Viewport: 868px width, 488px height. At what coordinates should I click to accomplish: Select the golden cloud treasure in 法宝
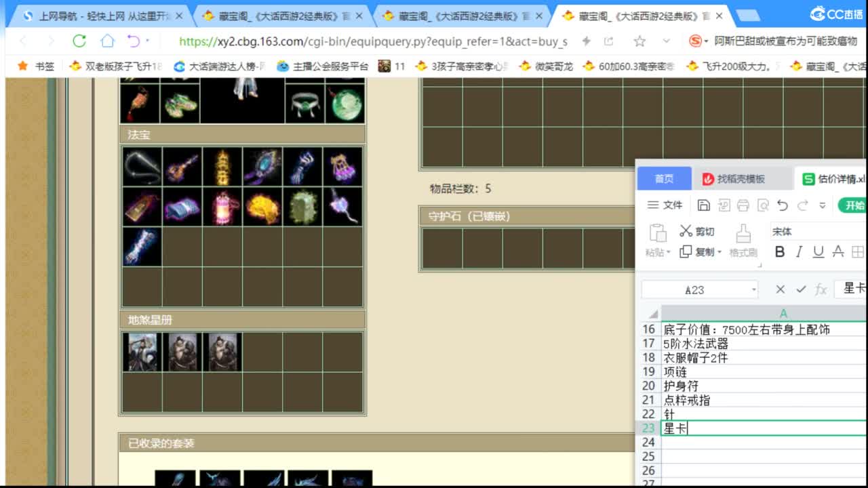pyautogui.click(x=262, y=207)
